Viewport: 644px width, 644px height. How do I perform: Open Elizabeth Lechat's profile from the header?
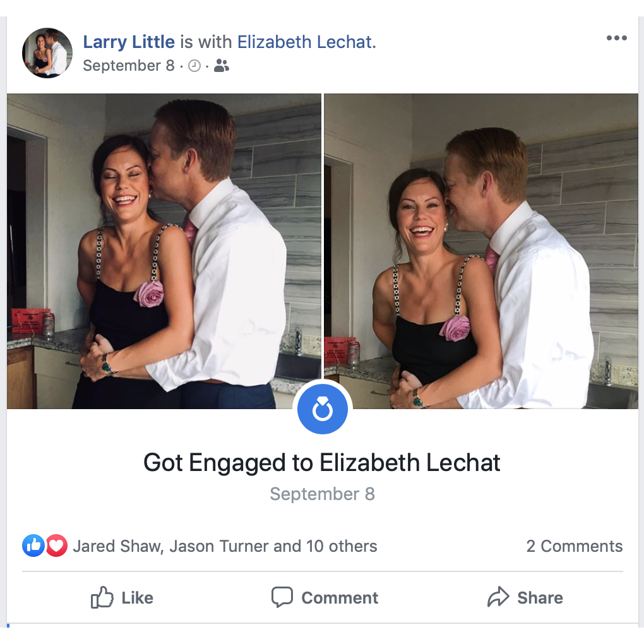tap(306, 42)
